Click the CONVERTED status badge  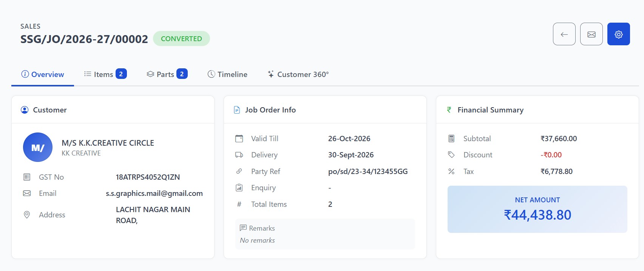[181, 38]
